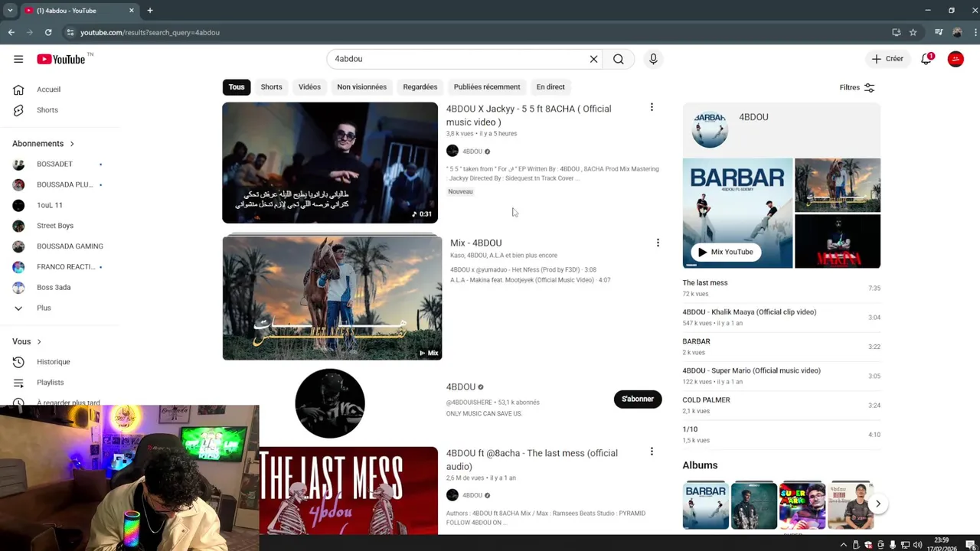
Task: Start voice search with the microphone icon
Action: (x=653, y=59)
